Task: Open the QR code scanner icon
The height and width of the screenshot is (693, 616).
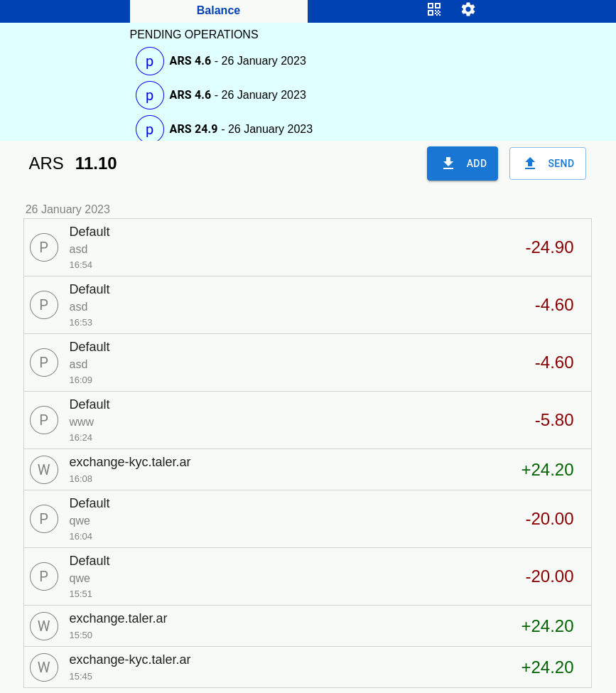Action: click(433, 9)
